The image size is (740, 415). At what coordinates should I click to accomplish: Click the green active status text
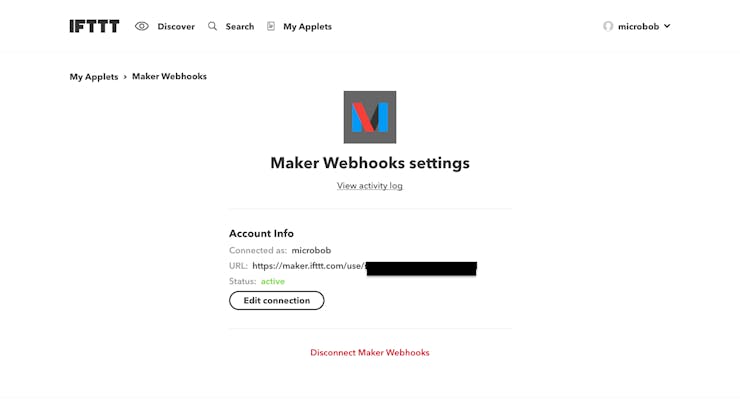tap(273, 281)
